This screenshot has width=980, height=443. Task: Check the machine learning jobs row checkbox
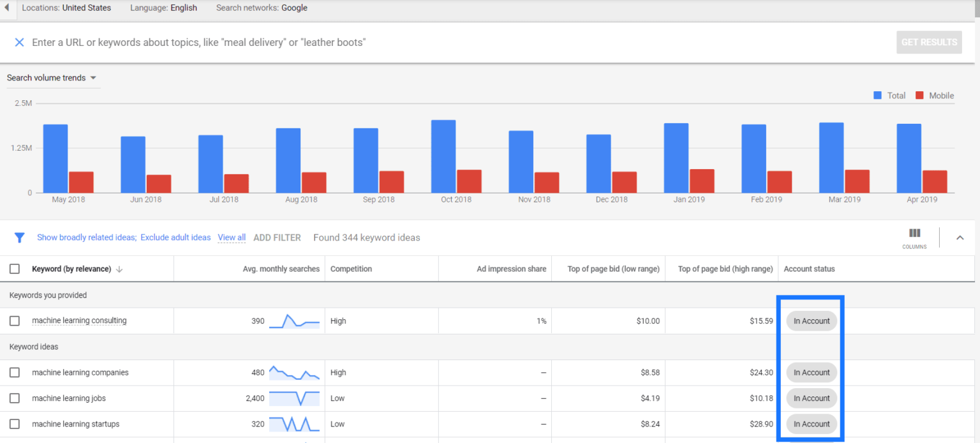click(14, 398)
